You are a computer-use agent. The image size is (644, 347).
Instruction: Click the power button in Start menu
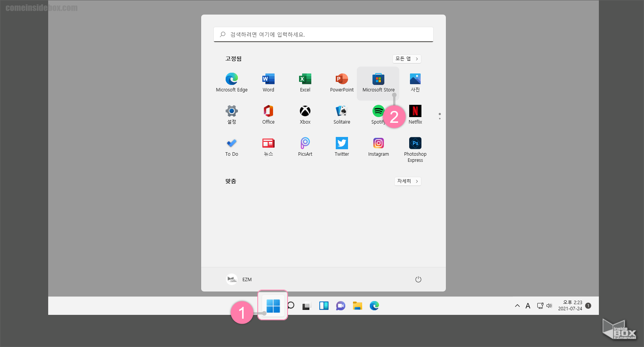tap(418, 279)
